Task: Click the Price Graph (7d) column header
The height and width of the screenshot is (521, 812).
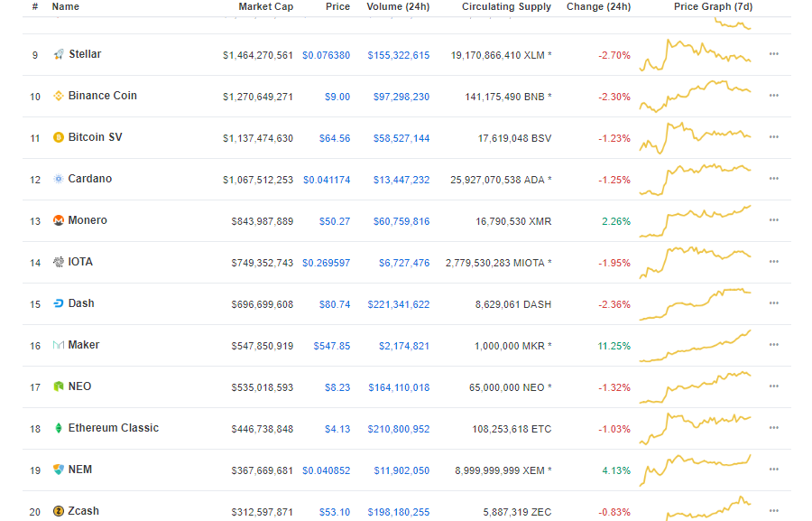Action: (x=713, y=6)
